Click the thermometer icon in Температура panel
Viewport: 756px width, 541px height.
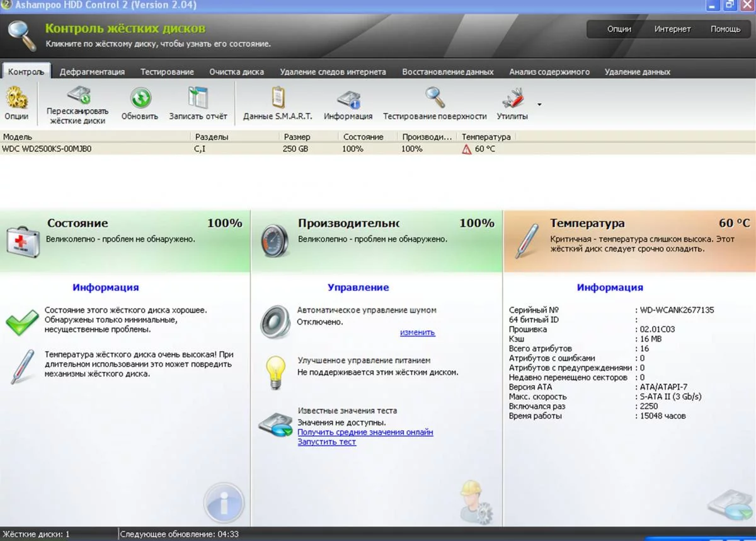[527, 241]
